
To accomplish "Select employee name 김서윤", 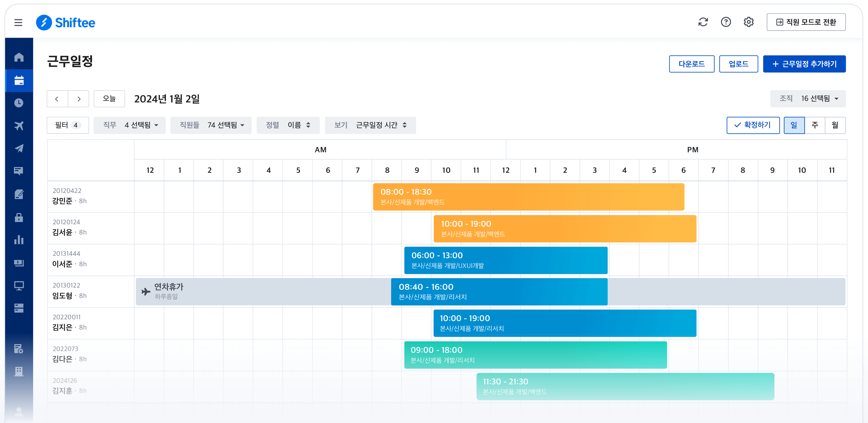I will [x=62, y=232].
